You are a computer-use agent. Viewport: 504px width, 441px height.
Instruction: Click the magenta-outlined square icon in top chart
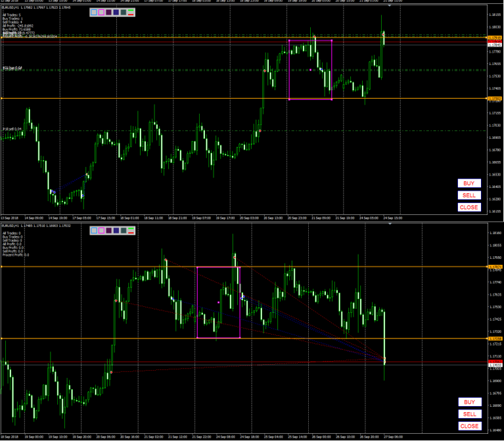coord(101,12)
